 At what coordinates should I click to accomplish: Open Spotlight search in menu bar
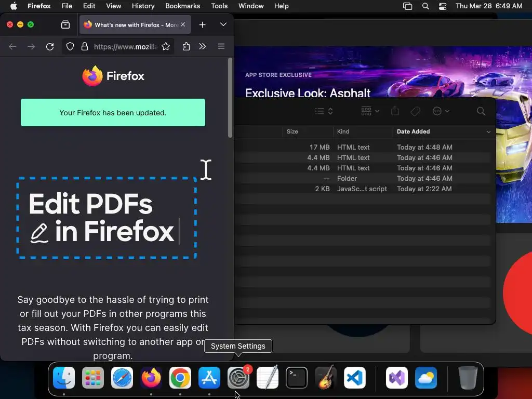(x=425, y=6)
